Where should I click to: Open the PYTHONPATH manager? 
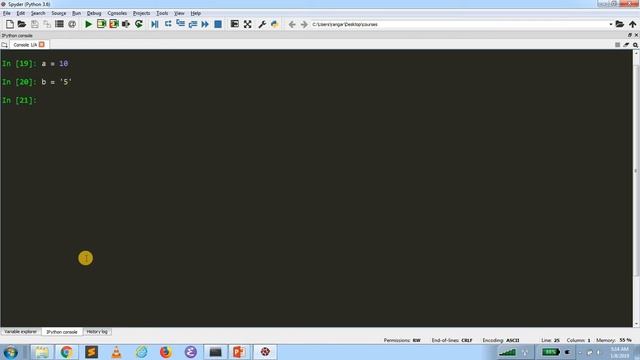[275, 24]
